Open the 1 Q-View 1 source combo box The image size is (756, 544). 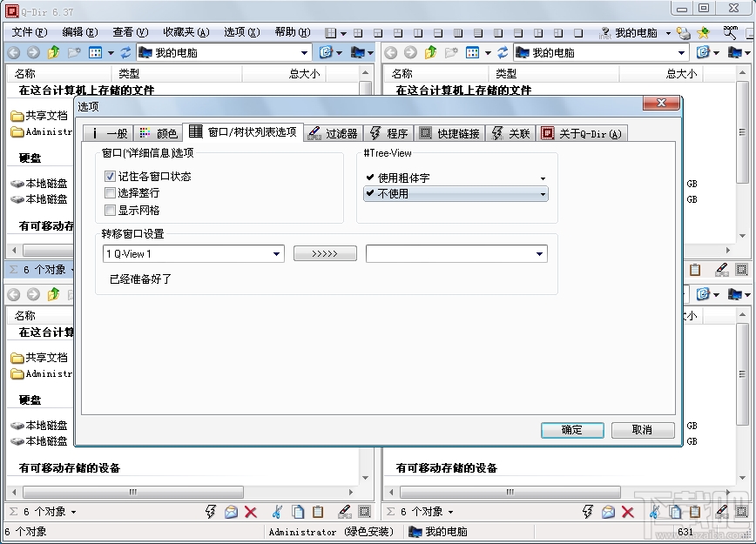tap(193, 254)
